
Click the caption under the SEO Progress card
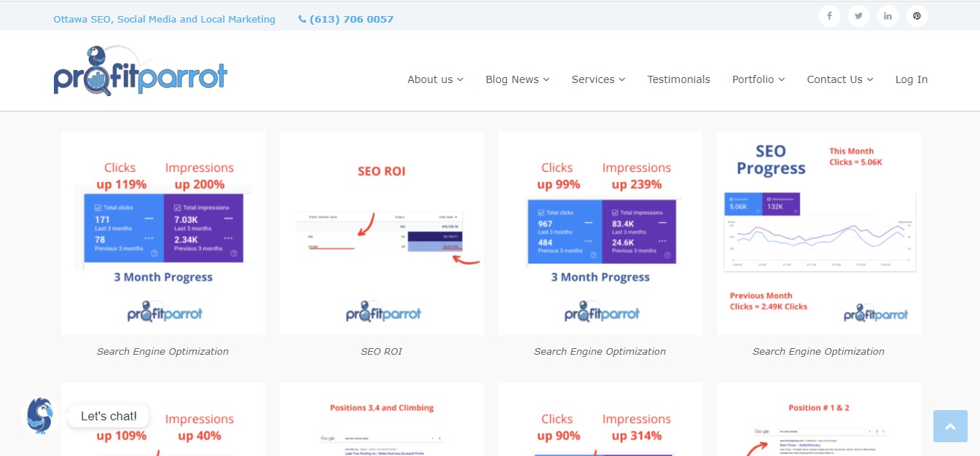pos(819,351)
